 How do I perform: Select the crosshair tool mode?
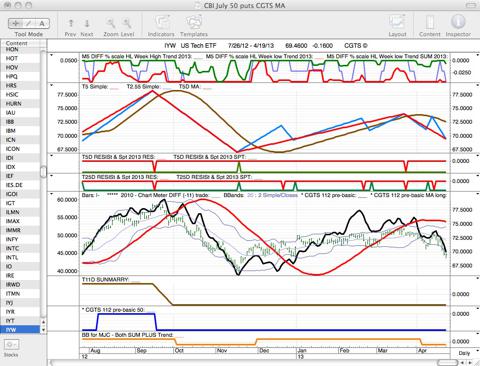15,23
